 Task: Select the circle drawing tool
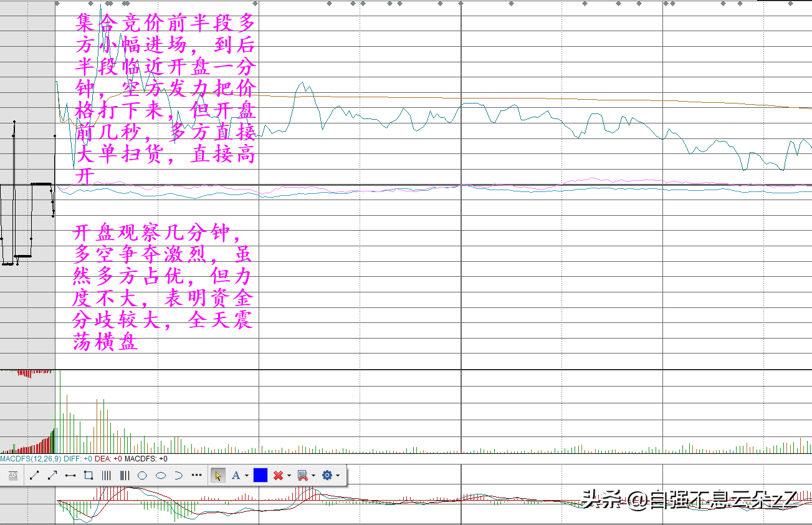click(x=142, y=475)
